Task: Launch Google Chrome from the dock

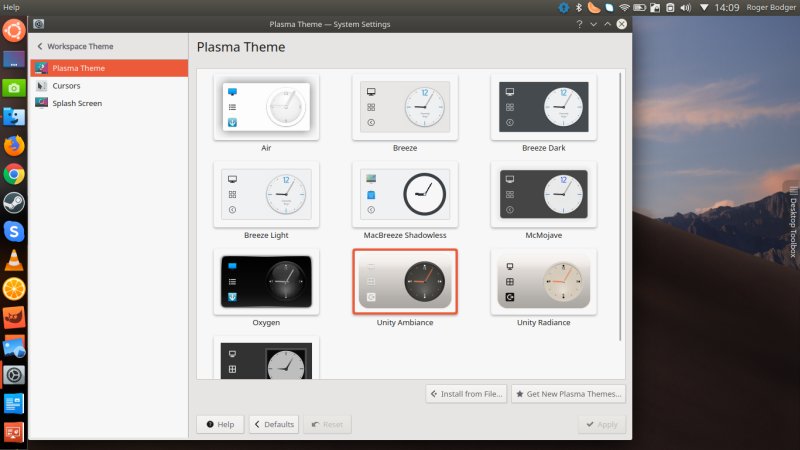Action: coord(14,175)
